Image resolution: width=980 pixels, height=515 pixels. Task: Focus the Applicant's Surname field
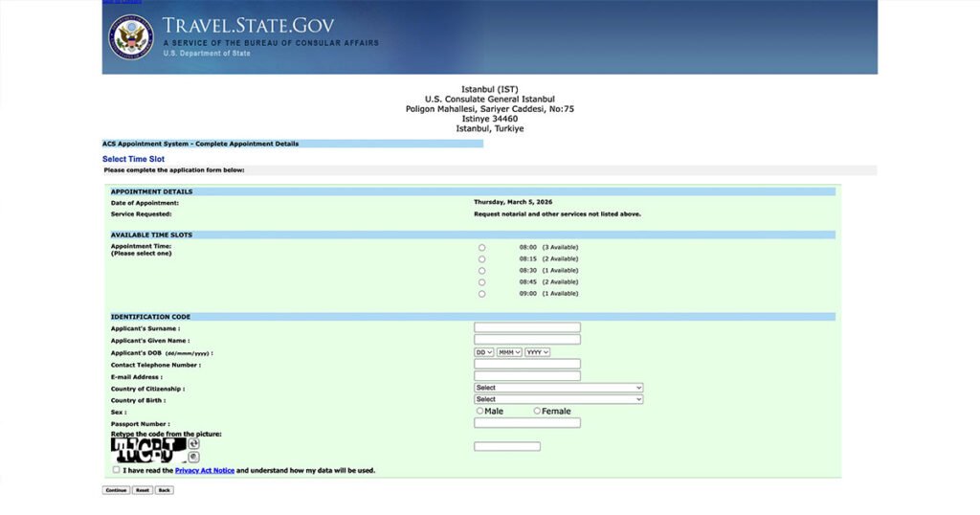(527, 327)
